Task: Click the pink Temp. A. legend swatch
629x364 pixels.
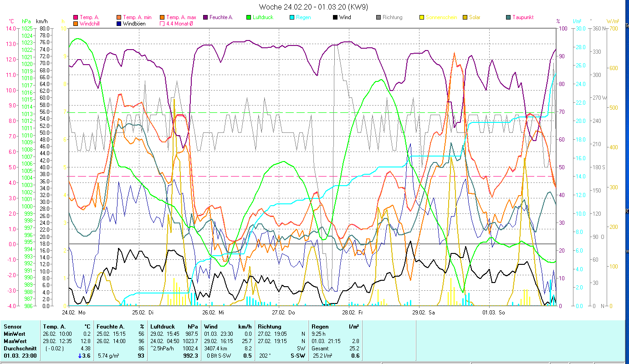Action: 76,18
